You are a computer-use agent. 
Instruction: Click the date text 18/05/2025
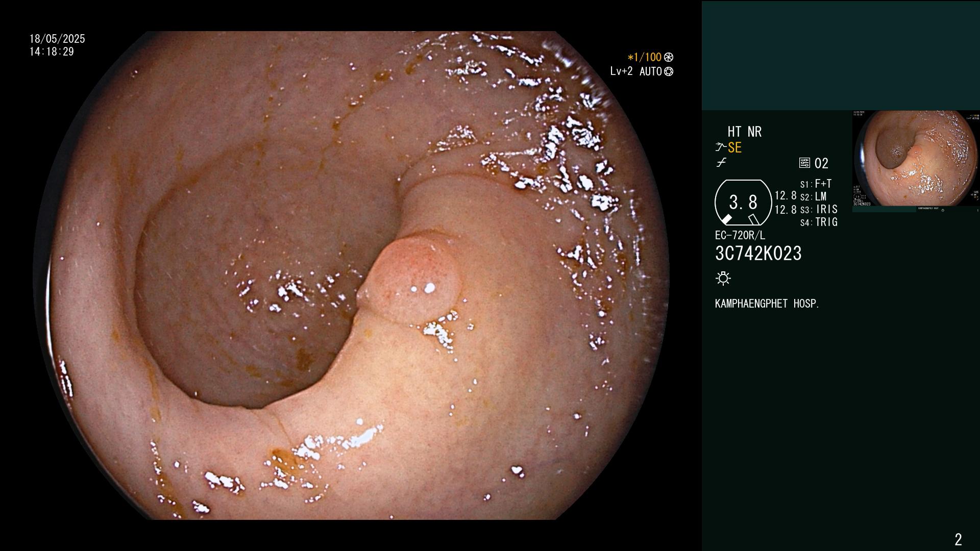[x=57, y=39]
